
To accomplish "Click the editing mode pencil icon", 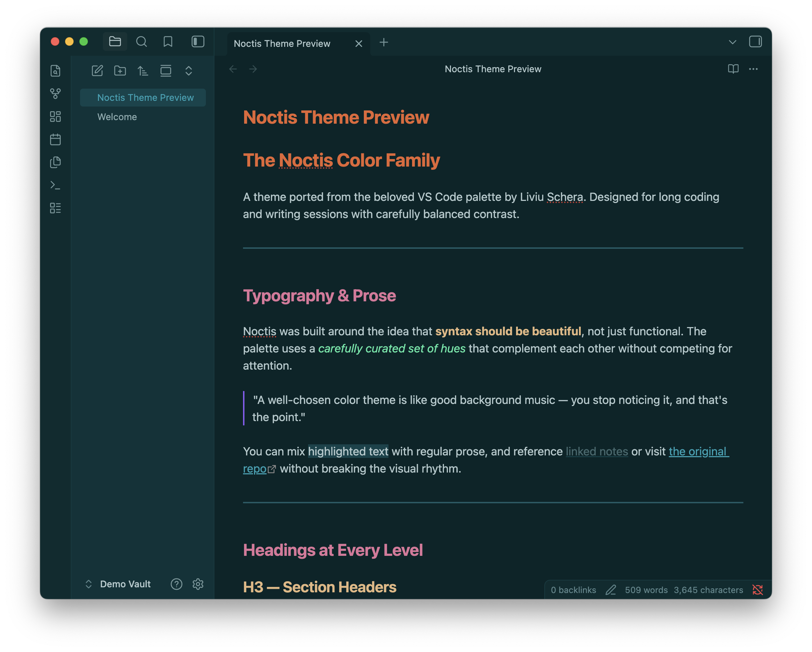I will 610,590.
